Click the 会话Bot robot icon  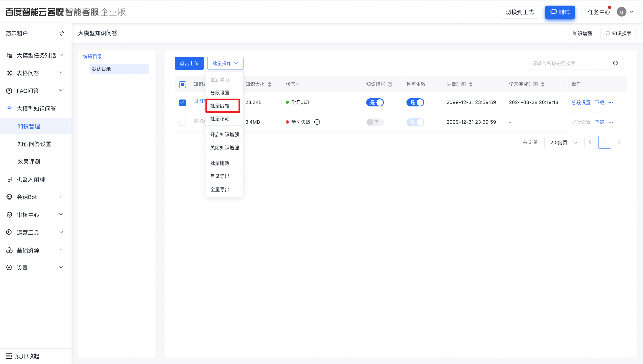(x=9, y=197)
